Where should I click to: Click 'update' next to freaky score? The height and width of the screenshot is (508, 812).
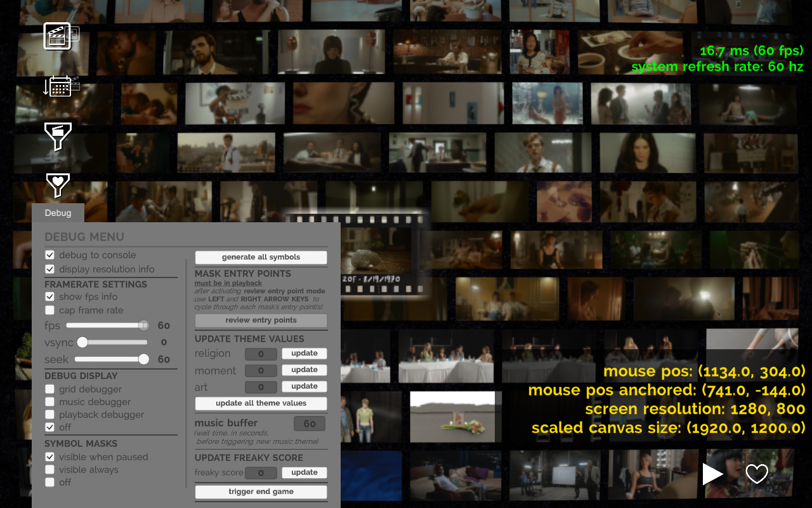(x=304, y=472)
